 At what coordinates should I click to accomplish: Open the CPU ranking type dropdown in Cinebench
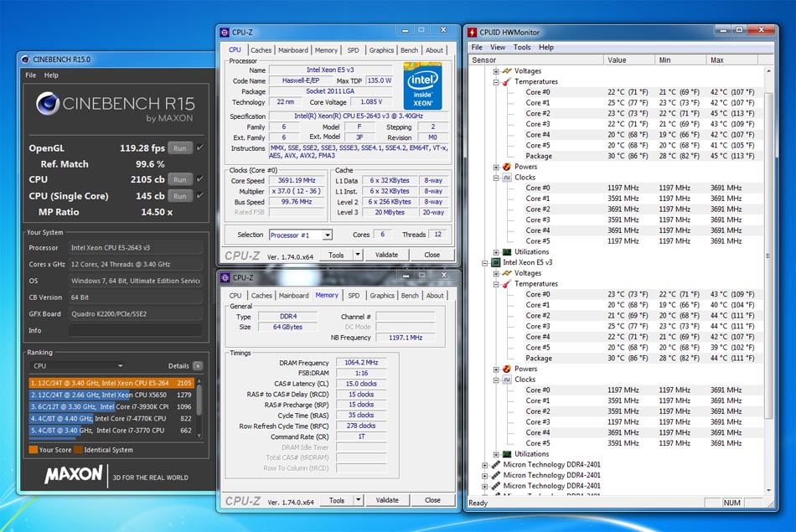coord(76,365)
